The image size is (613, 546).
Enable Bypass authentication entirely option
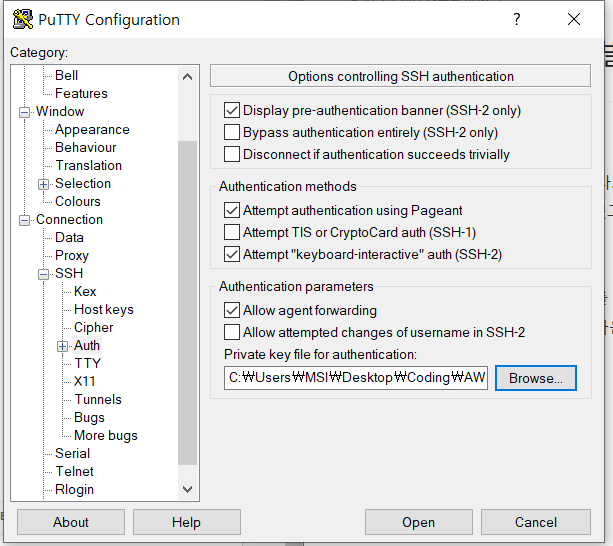232,132
